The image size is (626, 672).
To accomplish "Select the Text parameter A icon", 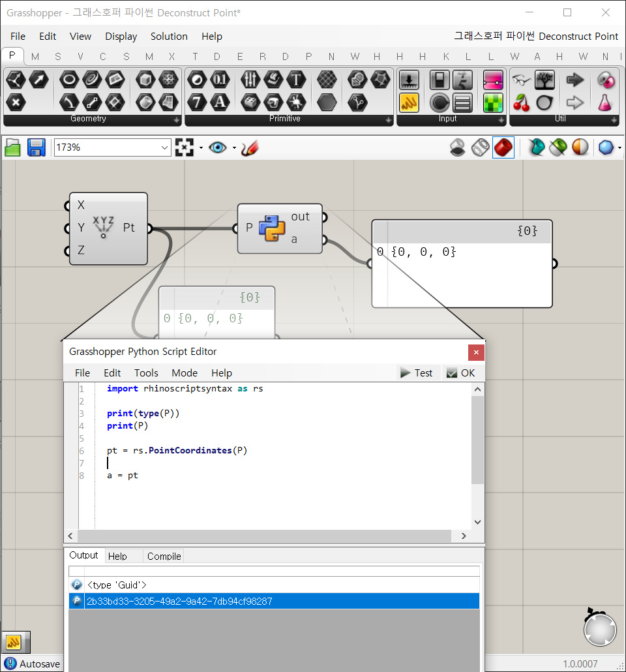I will click(x=220, y=103).
